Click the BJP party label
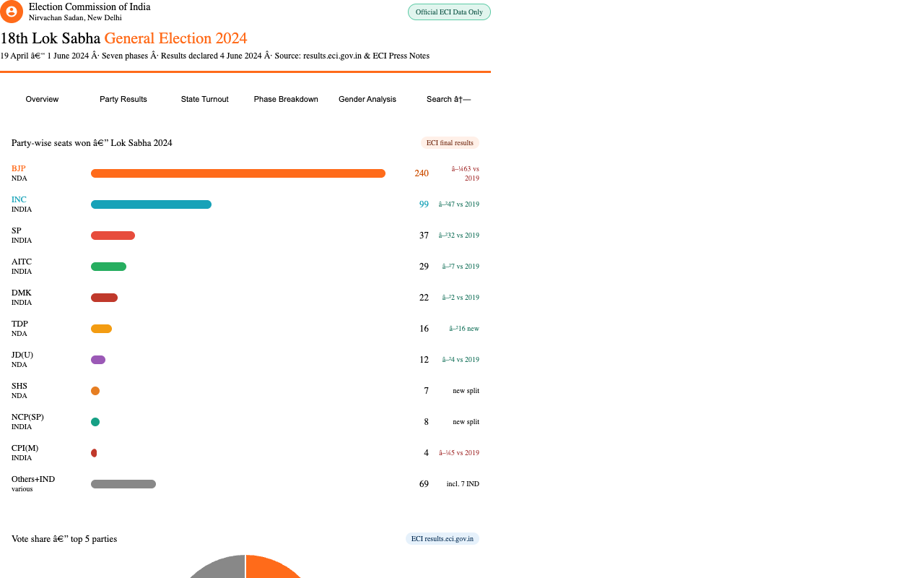This screenshot has width=924, height=578. pos(19,168)
